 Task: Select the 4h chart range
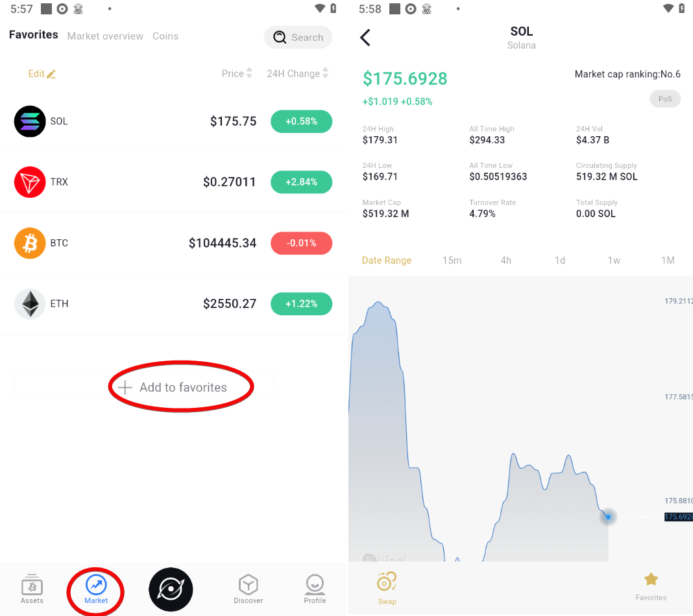[x=505, y=261]
